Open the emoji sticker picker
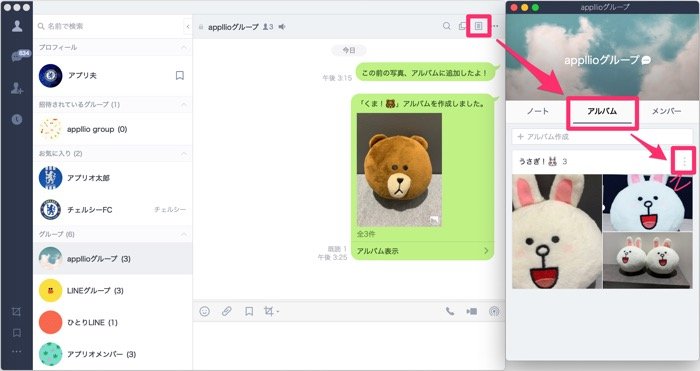700x371 pixels. tap(204, 311)
